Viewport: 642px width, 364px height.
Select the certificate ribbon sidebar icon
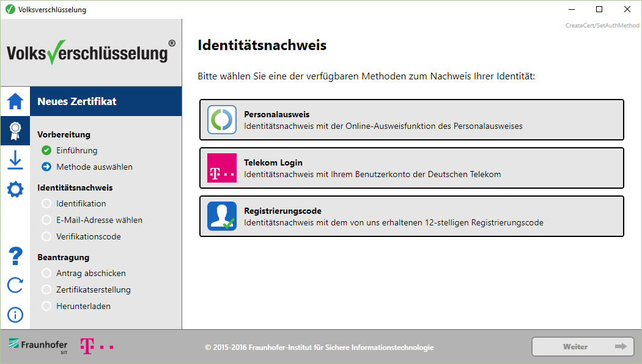[15, 131]
